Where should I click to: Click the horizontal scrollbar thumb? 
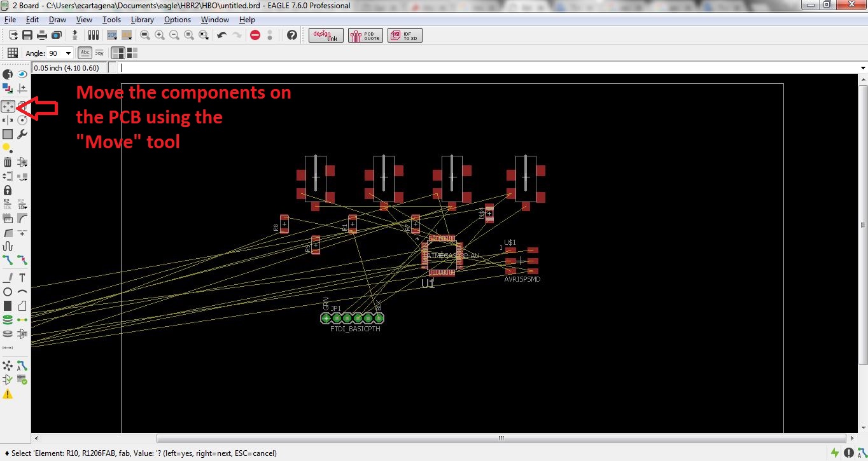pos(501,438)
